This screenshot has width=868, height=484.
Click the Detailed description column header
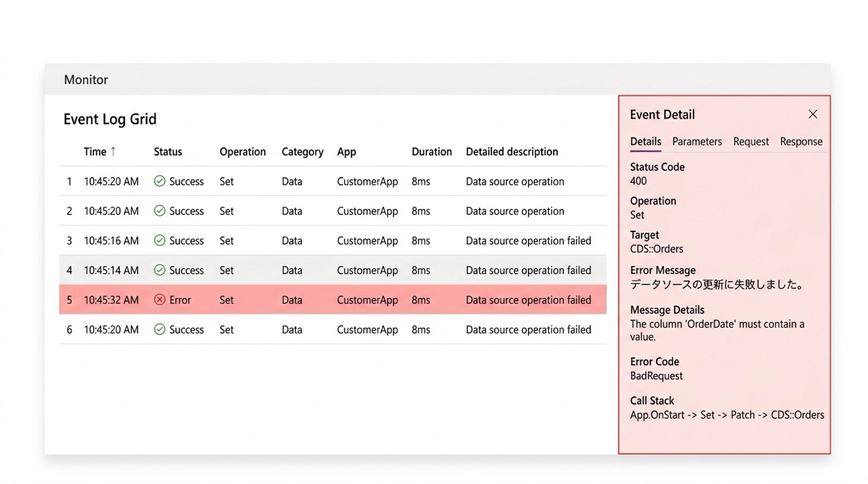[511, 152]
